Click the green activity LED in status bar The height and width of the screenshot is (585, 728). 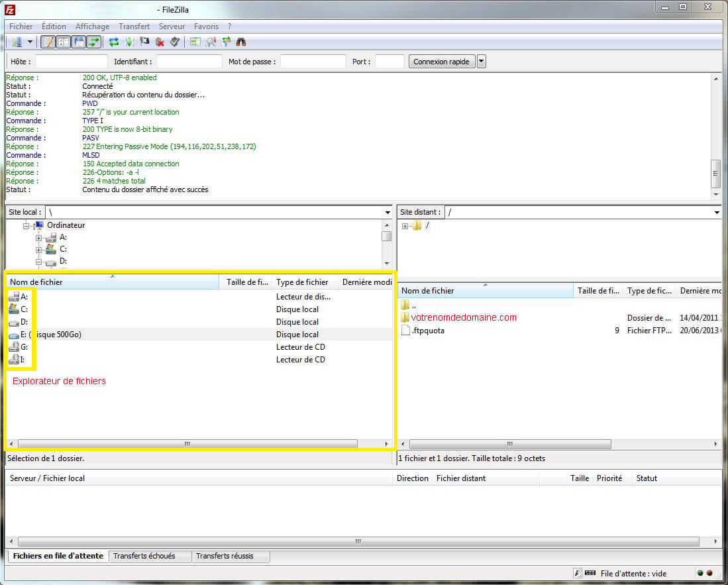click(x=700, y=573)
